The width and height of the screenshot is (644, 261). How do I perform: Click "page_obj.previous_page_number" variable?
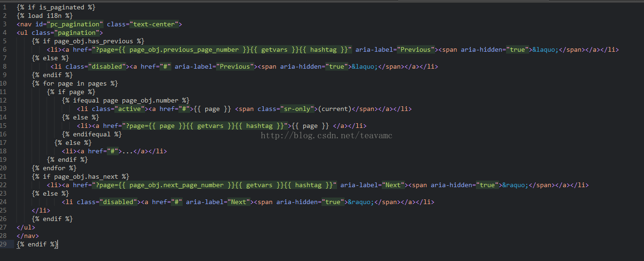(x=184, y=50)
